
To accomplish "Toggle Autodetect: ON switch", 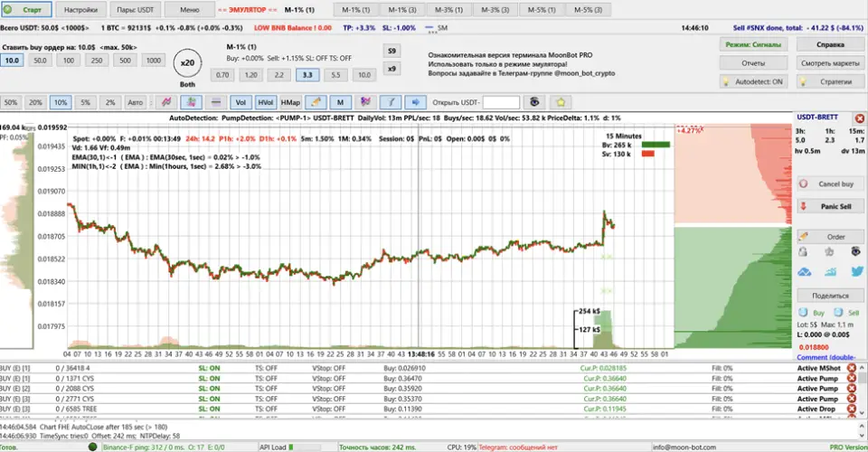I will click(x=752, y=81).
